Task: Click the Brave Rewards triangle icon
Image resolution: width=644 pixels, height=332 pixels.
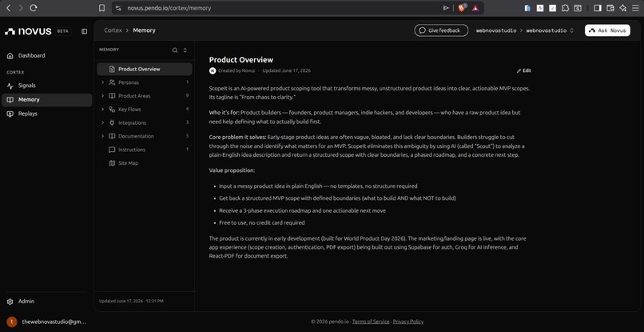Action: [475, 8]
